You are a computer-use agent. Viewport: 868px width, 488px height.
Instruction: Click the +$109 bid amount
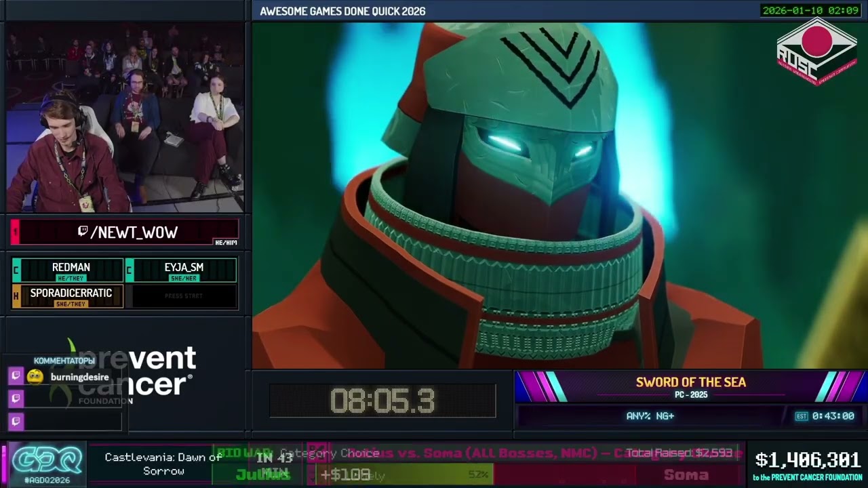pyautogui.click(x=346, y=474)
